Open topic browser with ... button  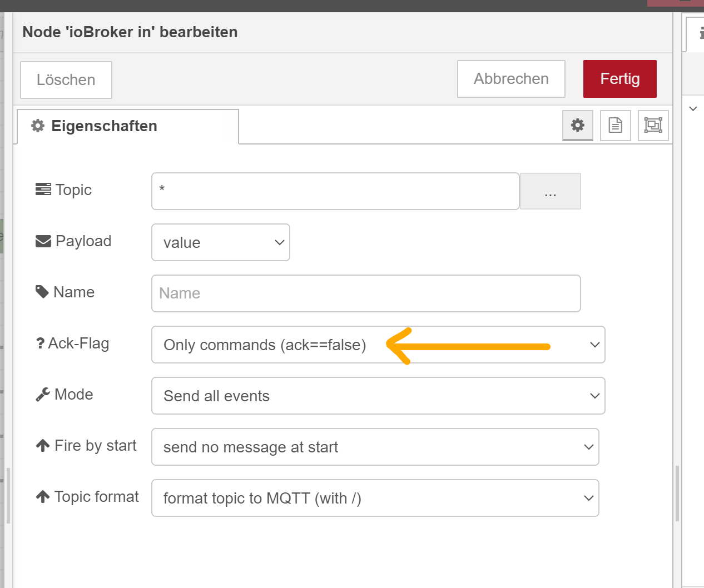click(x=551, y=191)
